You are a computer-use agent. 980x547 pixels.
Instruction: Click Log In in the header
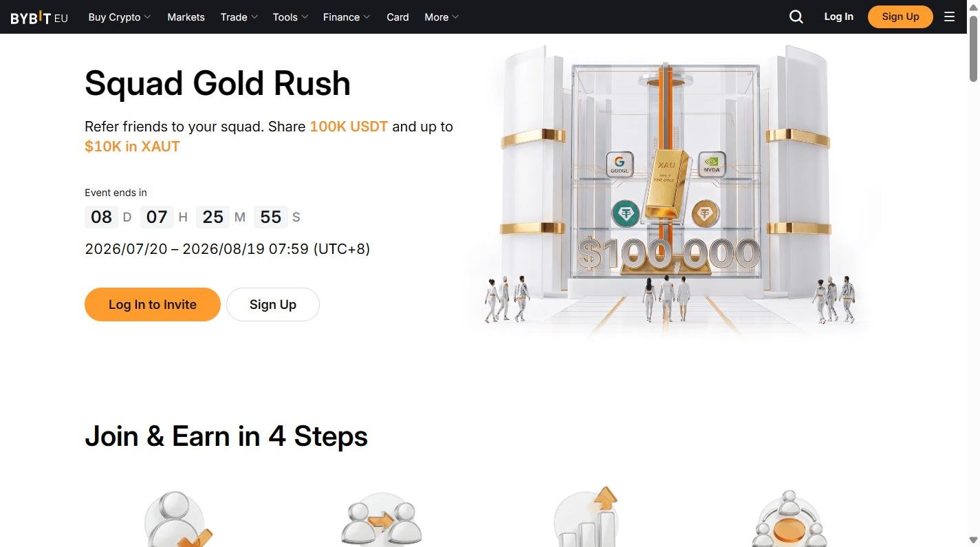pyautogui.click(x=838, y=17)
